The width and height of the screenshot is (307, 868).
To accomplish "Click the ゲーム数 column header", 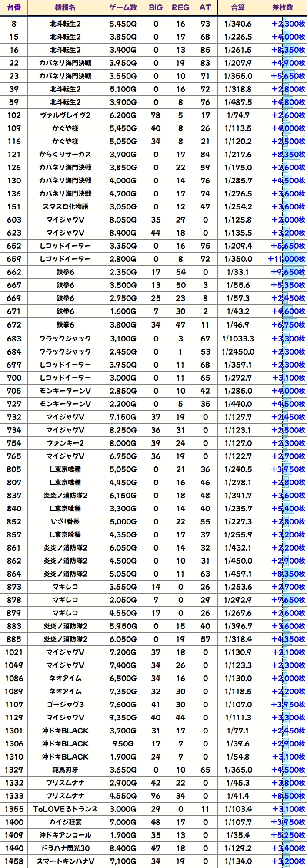I will pos(123,8).
